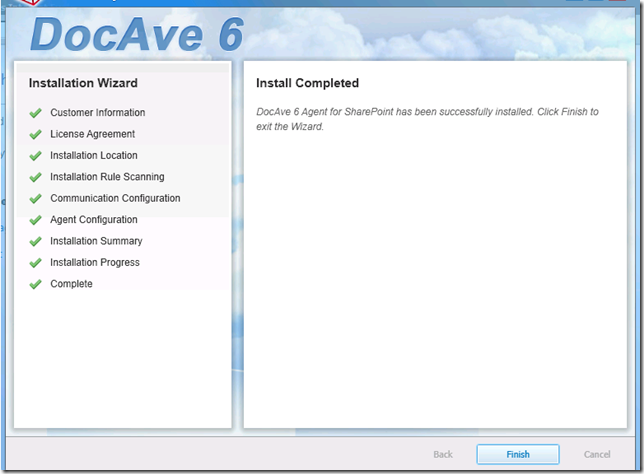Click the Finish button

coord(518,454)
